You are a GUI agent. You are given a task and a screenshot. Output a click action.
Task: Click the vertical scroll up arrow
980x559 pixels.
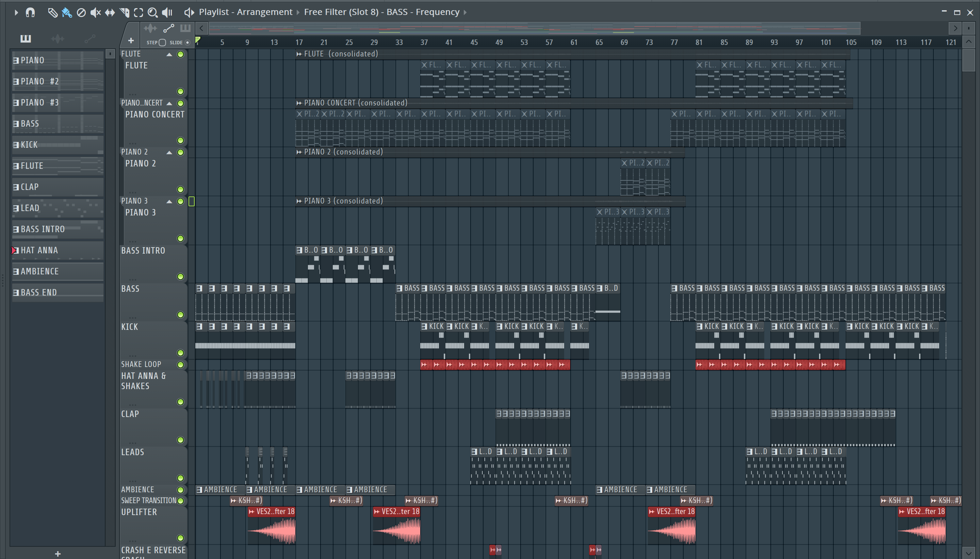pyautogui.click(x=968, y=42)
